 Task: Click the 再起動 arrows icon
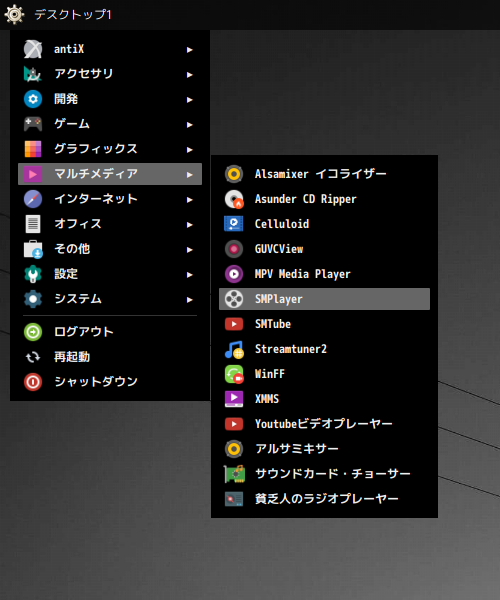click(x=33, y=357)
